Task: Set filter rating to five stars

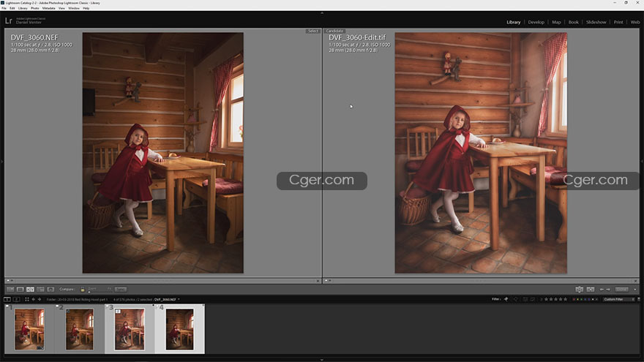Action: click(x=565, y=299)
